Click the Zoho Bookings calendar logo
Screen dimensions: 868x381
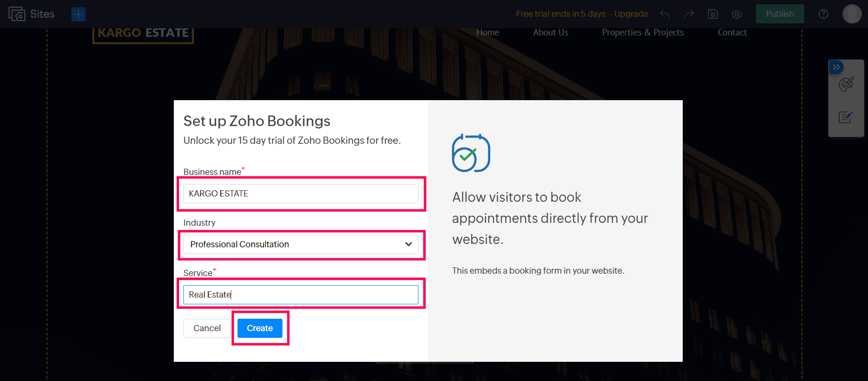pos(471,153)
